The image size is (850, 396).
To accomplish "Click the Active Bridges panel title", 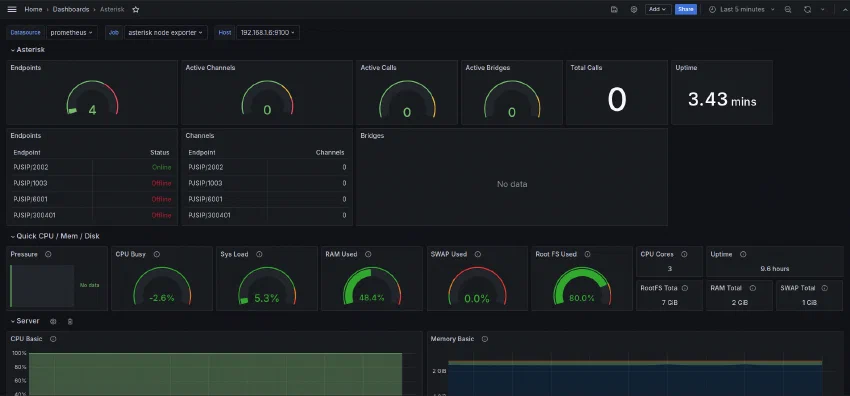I will (x=488, y=68).
